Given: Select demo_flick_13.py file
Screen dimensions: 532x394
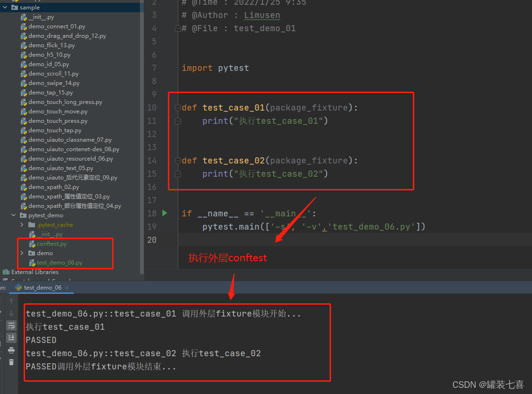Looking at the screenshot, I should click(52, 45).
